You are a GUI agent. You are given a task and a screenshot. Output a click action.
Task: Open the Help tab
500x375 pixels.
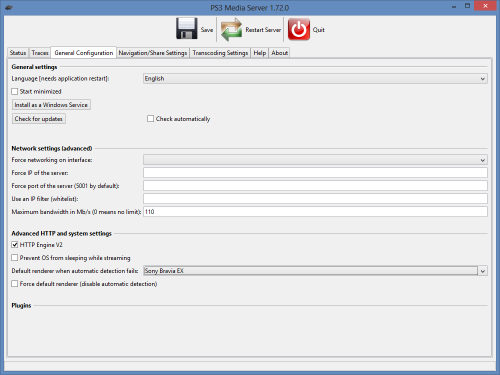pos(259,53)
